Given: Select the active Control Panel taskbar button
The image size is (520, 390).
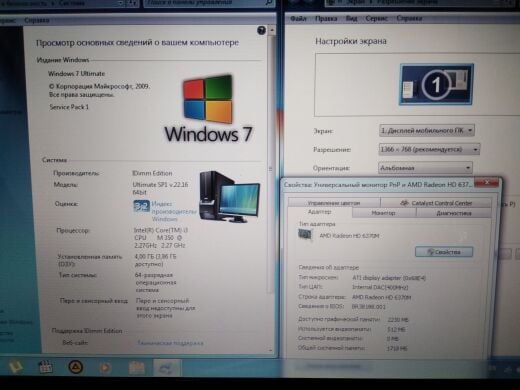Looking at the screenshot, I should tap(167, 368).
